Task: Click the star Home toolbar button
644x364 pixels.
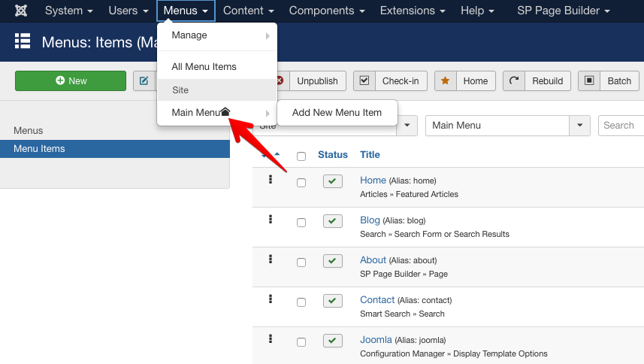Action: coord(464,81)
